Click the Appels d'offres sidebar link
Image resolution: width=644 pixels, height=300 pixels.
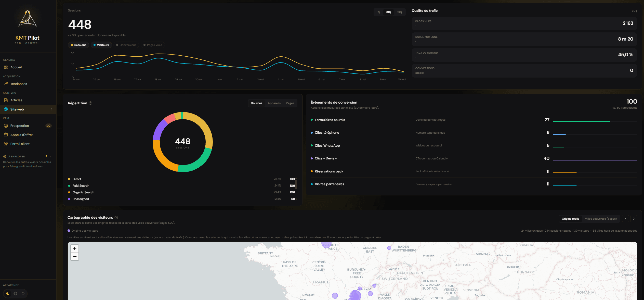click(28, 135)
